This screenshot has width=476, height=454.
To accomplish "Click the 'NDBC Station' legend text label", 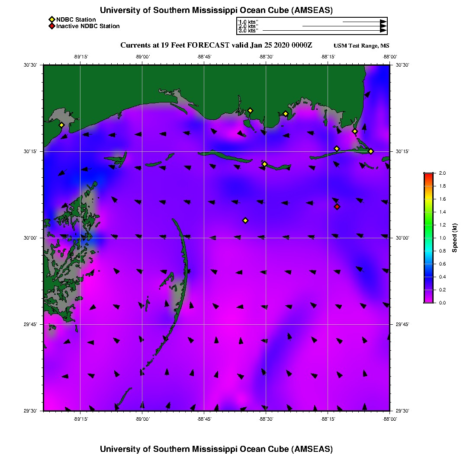I will coord(76,19).
